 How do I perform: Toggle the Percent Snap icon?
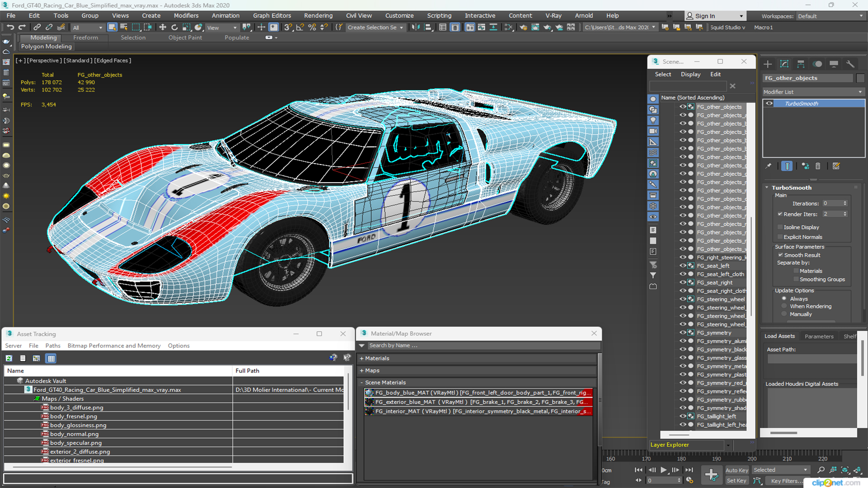312,28
